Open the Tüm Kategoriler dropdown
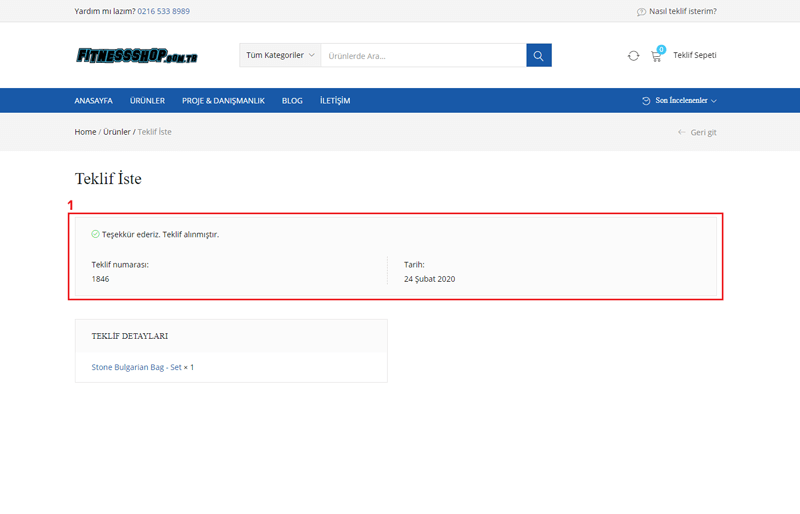This screenshot has height=514, width=800. 280,56
